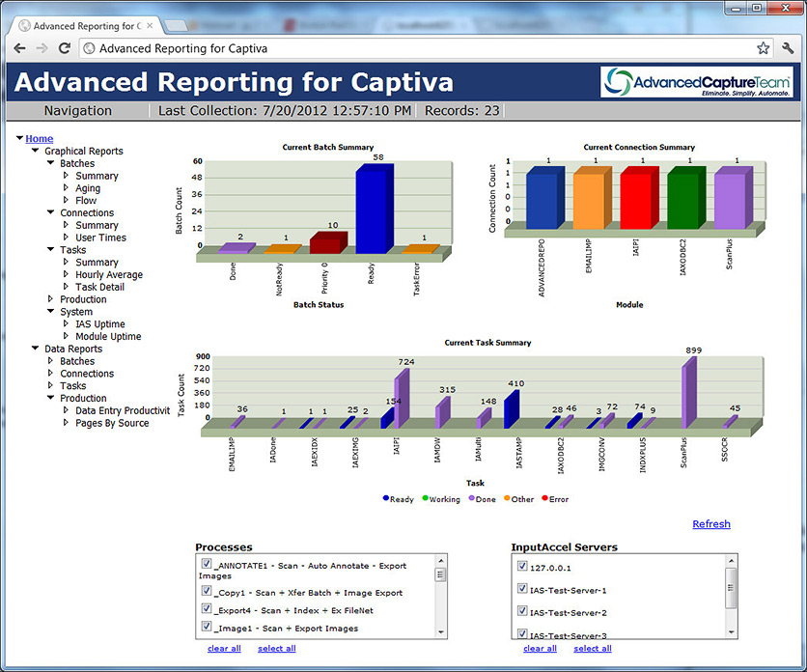Image resolution: width=807 pixels, height=672 pixels.
Task: Uncheck the IAS-Test-Server-1 checkbox
Action: 522,589
